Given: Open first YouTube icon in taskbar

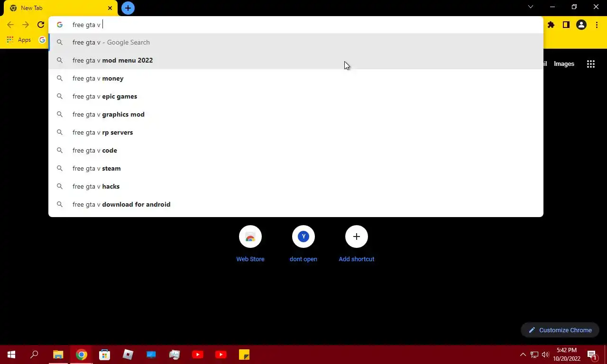Looking at the screenshot, I should (198, 355).
